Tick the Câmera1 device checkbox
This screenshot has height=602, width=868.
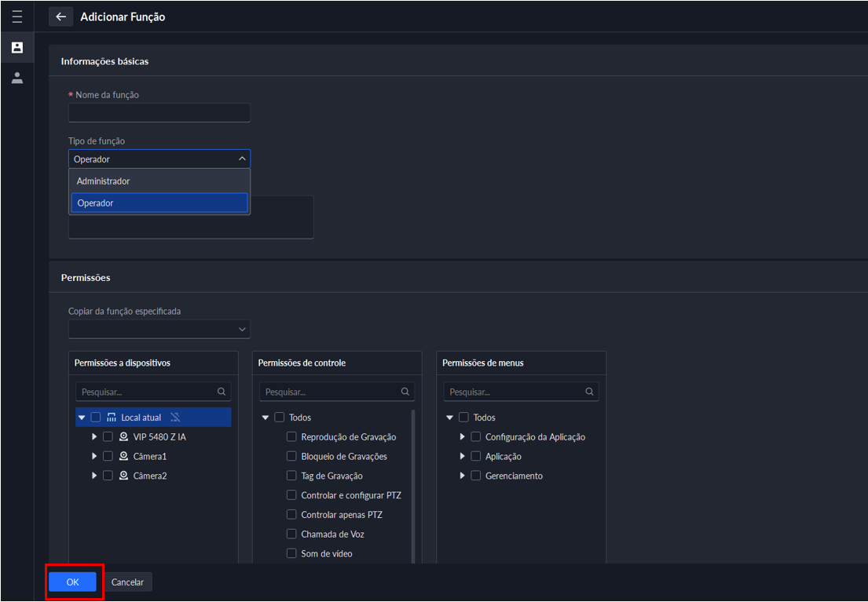[x=108, y=456]
